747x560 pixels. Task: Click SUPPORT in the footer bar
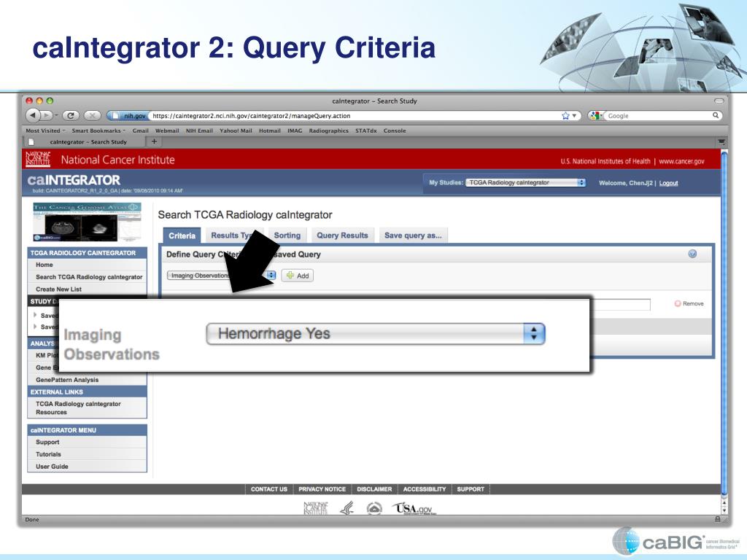click(x=471, y=489)
